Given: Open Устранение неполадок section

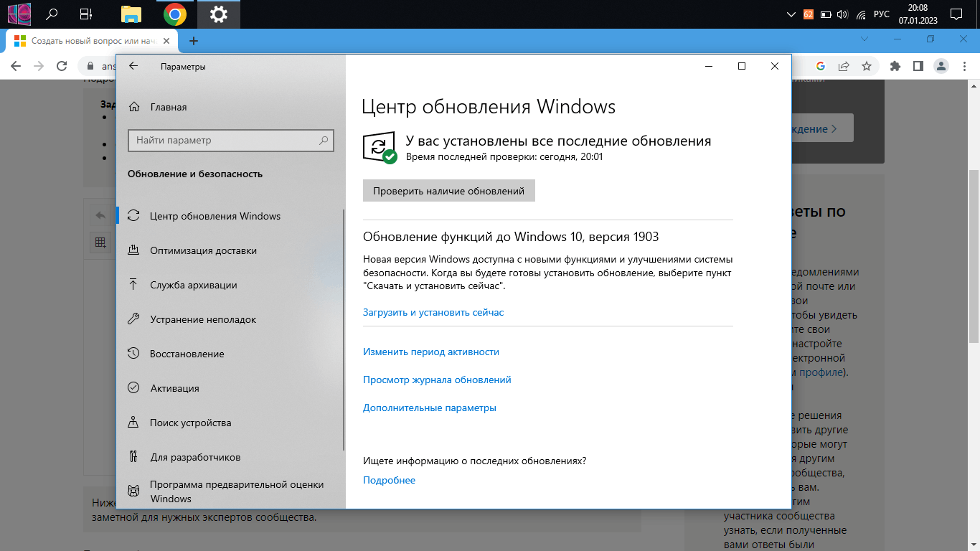Looking at the screenshot, I should 230,319.
